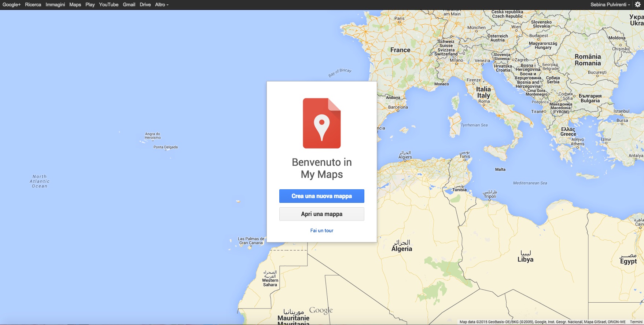Screen dimensions: 644x325
Task: Expand the Altro dropdown menu
Action: [x=162, y=4]
